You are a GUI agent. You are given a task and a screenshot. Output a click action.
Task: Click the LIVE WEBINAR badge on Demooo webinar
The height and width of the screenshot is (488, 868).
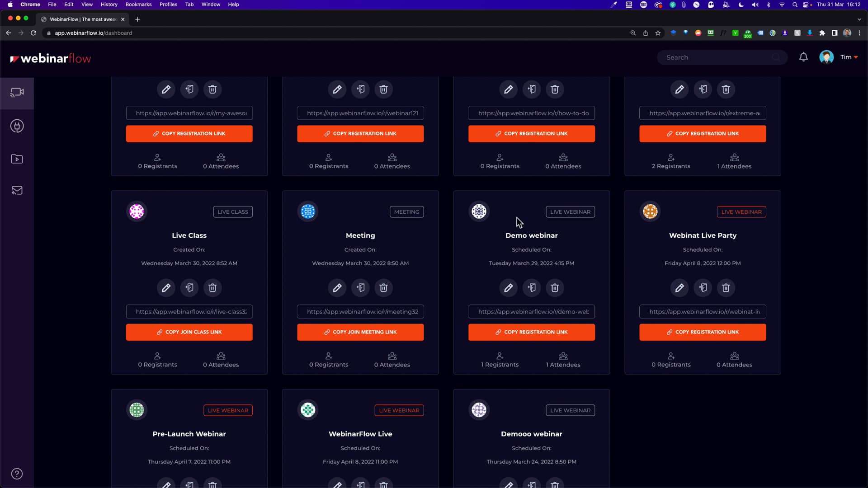[570, 410]
